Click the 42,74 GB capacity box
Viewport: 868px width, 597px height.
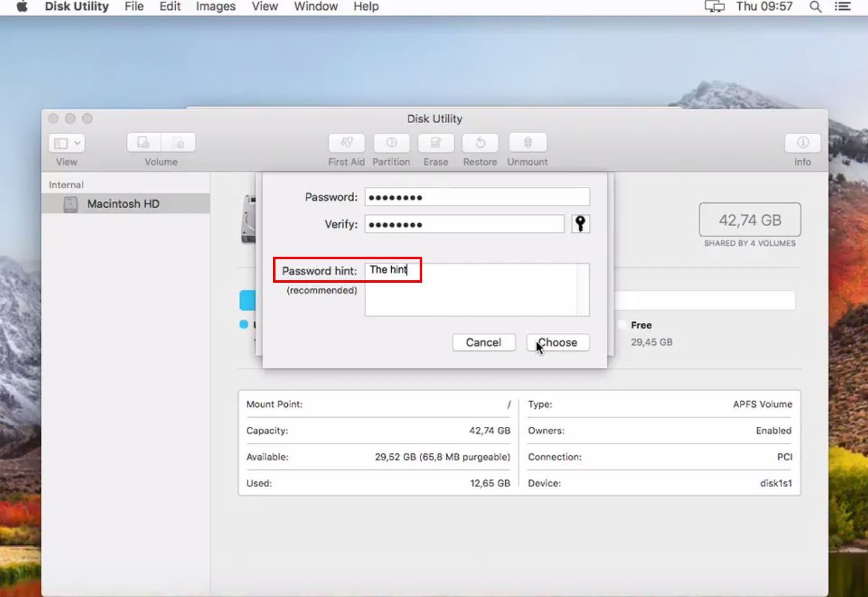[x=750, y=220]
